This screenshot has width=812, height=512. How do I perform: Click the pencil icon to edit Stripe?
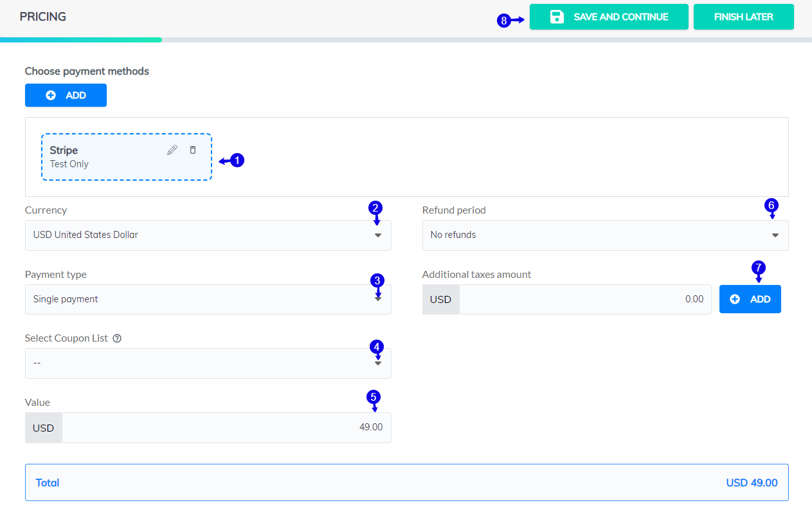[172, 149]
